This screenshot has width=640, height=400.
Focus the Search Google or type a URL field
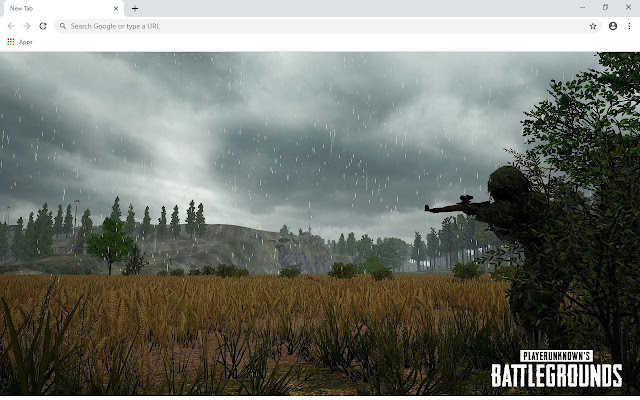(x=328, y=26)
